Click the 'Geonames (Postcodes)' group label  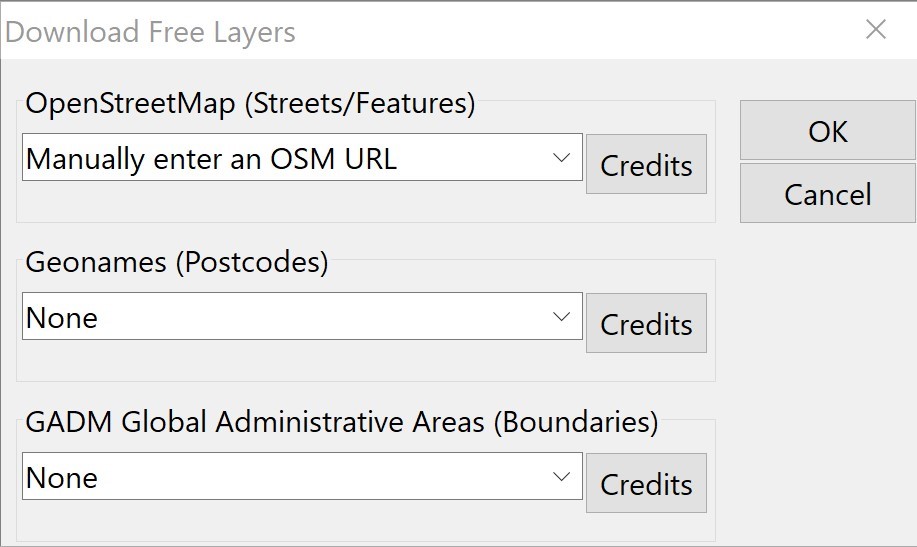click(x=177, y=262)
